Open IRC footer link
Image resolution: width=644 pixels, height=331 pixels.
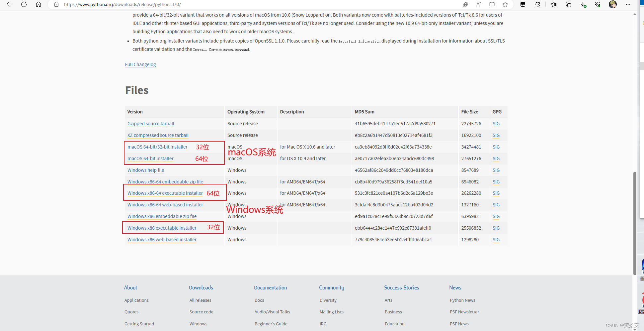323,324
